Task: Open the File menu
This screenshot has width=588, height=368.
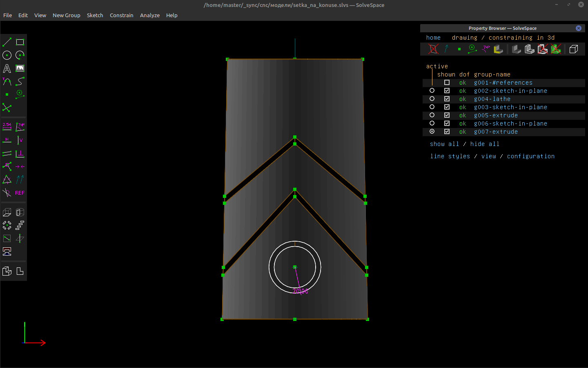Action: point(8,15)
